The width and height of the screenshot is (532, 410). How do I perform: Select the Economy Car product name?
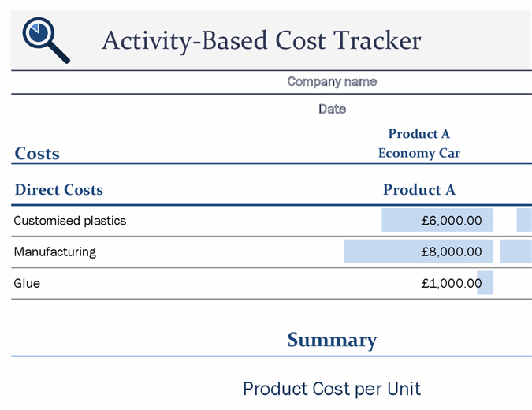point(419,153)
